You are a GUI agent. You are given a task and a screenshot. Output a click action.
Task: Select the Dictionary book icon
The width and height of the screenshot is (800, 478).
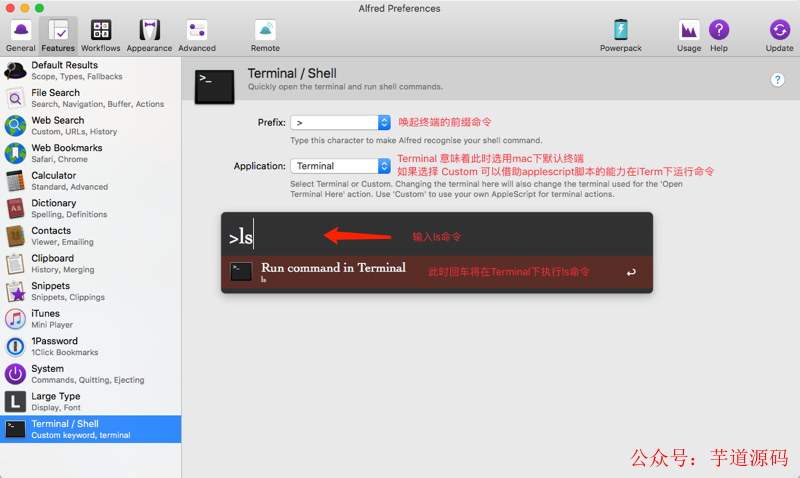click(15, 208)
